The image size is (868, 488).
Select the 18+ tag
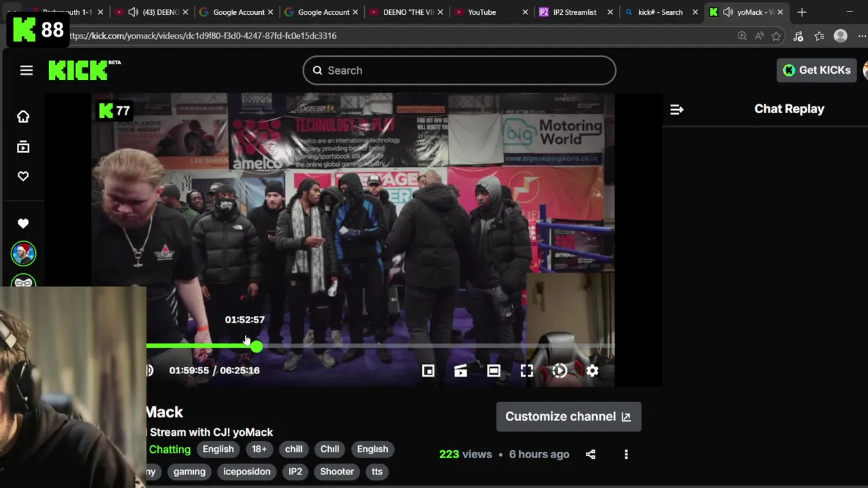259,449
